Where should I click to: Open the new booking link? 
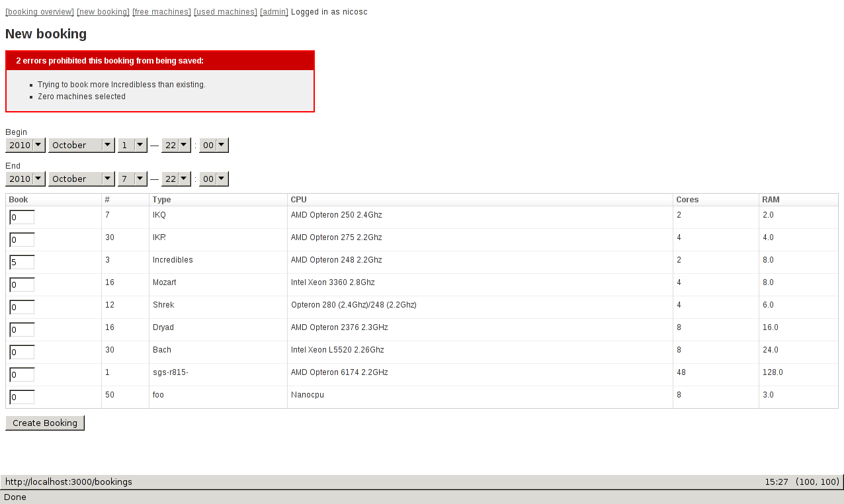click(103, 12)
